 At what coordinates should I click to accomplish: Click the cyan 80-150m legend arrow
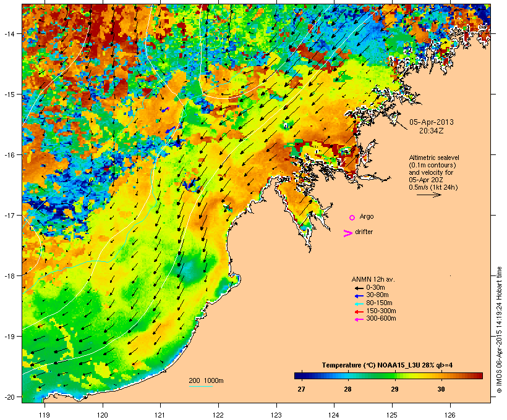coord(359,304)
